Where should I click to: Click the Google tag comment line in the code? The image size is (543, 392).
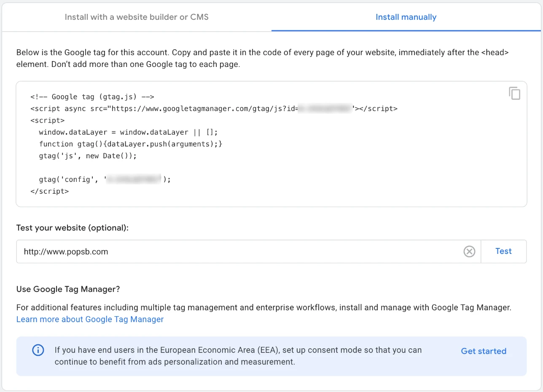point(92,97)
